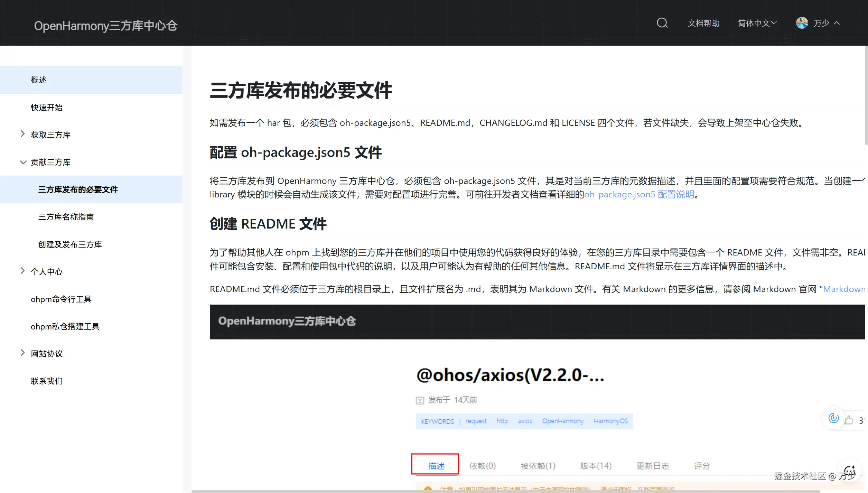Image resolution: width=868 pixels, height=493 pixels.
Task: Open the 万少 user menu arrow
Action: pos(837,23)
